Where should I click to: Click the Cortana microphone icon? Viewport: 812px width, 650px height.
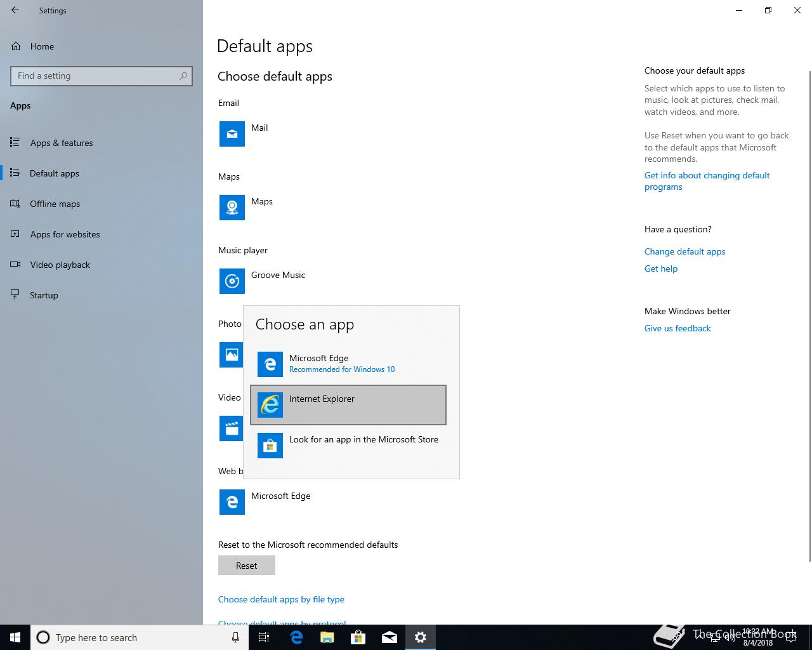[235, 637]
